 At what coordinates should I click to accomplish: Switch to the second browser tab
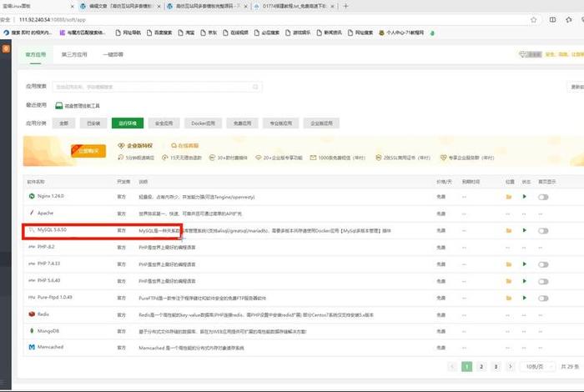pyautogui.click(x=120, y=6)
